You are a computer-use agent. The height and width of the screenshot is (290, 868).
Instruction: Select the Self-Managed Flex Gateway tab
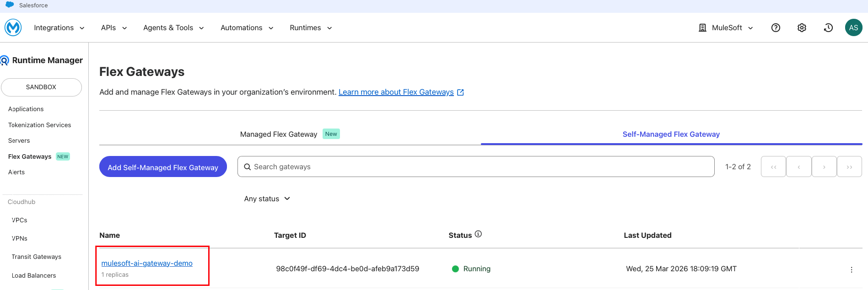(x=671, y=134)
